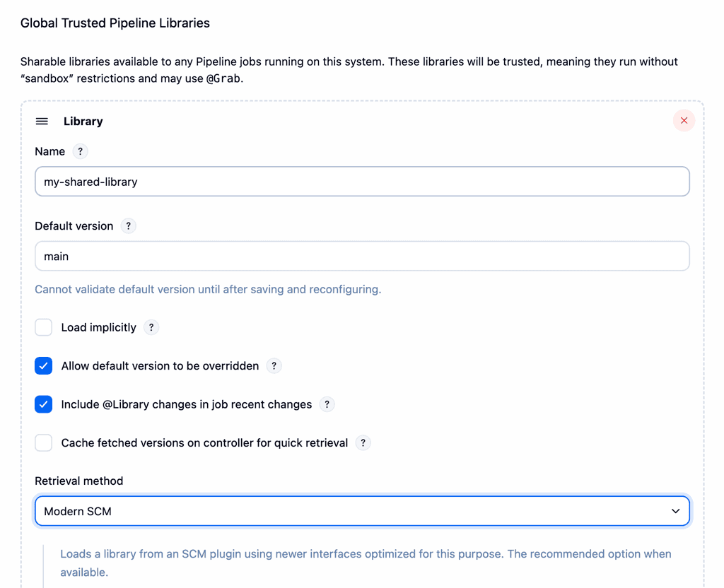The image size is (724, 588).
Task: Enable caching fetched versions on controller
Action: click(43, 442)
